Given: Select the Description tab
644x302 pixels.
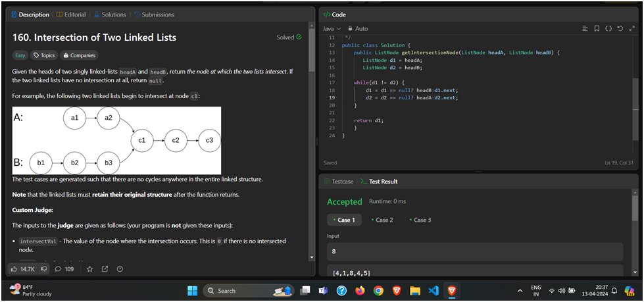Looking at the screenshot, I should coord(30,14).
